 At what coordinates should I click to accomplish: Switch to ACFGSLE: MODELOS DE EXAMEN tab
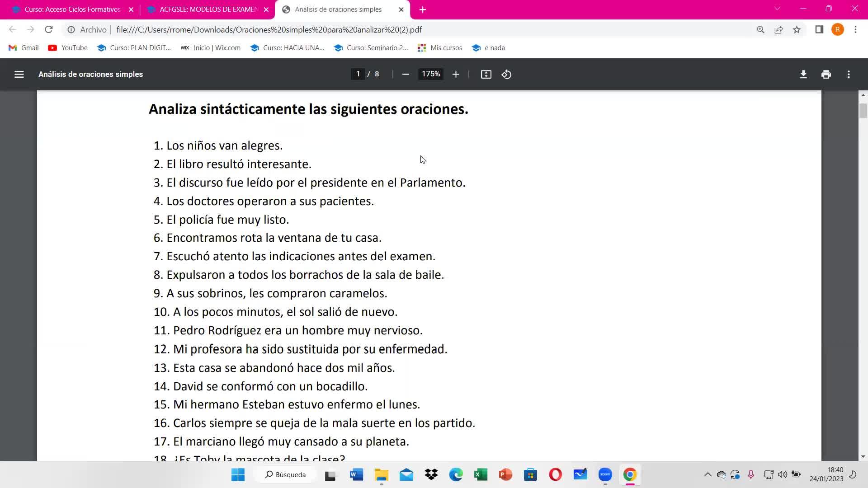208,9
